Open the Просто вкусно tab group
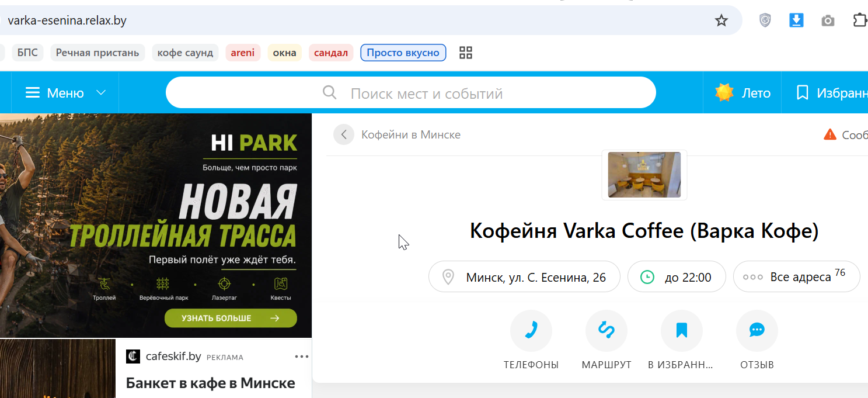This screenshot has height=398, width=868. pos(403,53)
